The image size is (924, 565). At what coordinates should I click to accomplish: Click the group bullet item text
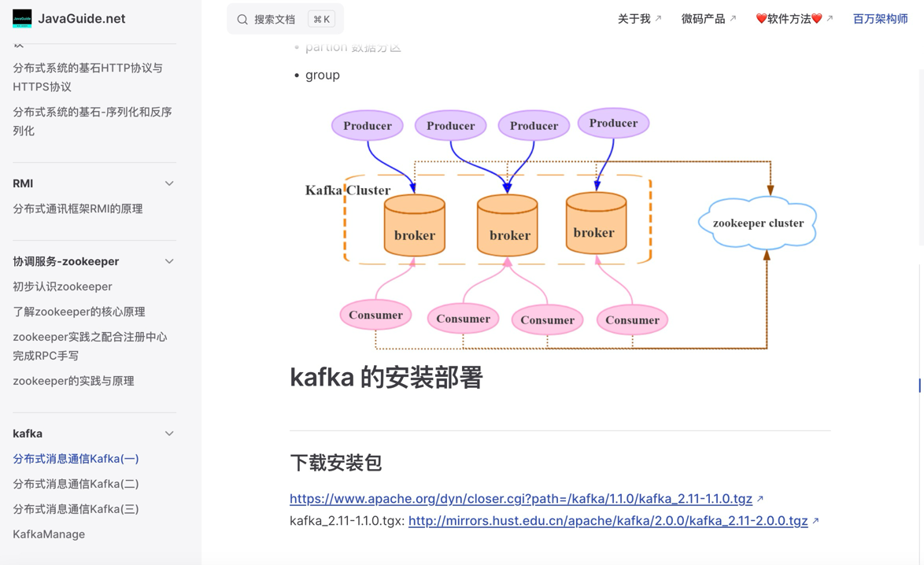tap(323, 76)
